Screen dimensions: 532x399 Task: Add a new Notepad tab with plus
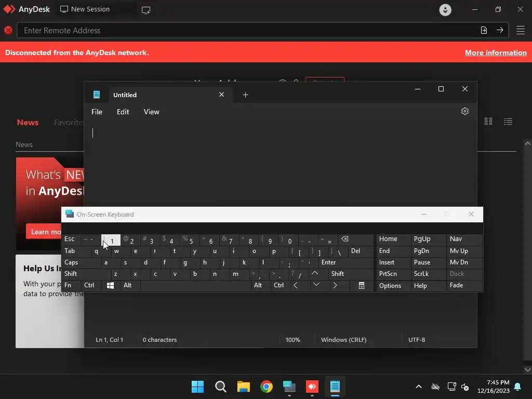(x=245, y=95)
